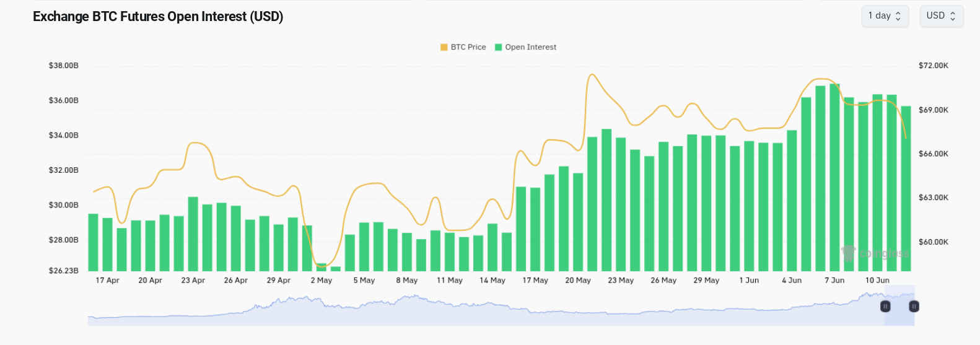Click the green Open Interest legend swatch
Viewport: 980px width, 345px height.
[x=498, y=47]
